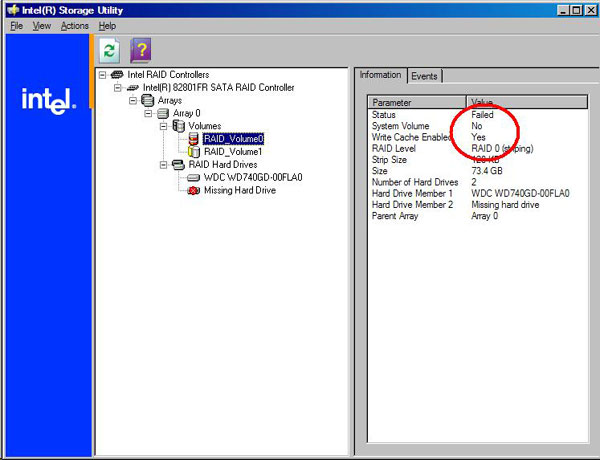
Task: Click the Intel Storage Utility title bar icon
Action: coord(13,10)
